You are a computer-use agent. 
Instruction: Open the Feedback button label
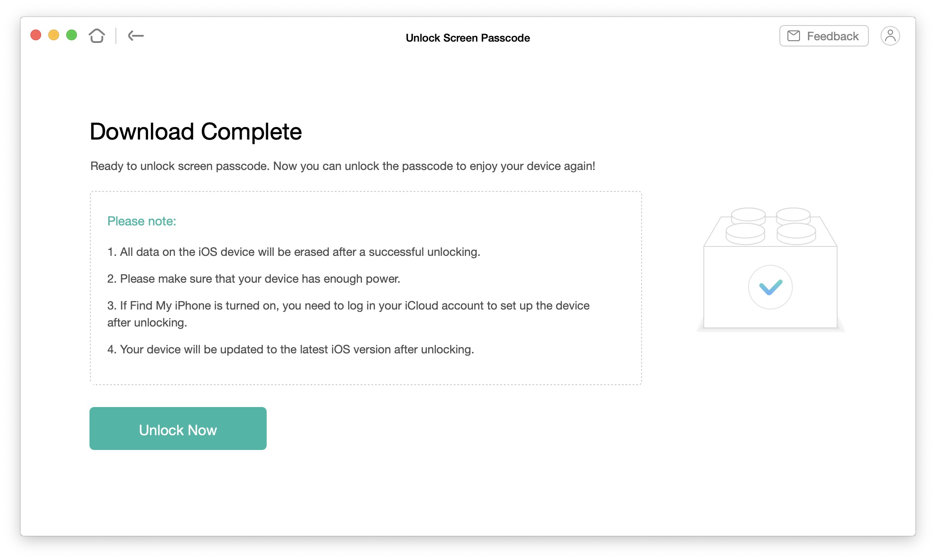(x=832, y=36)
